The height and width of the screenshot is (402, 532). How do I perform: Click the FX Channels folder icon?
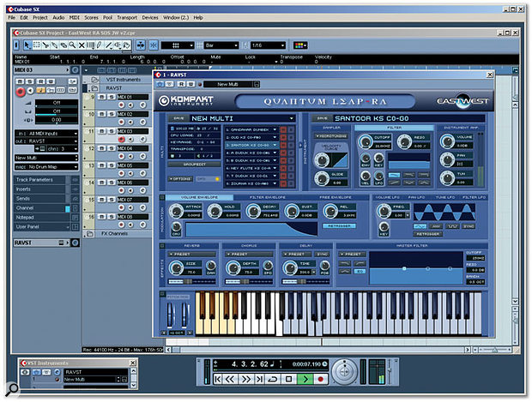pyautogui.click(x=90, y=233)
